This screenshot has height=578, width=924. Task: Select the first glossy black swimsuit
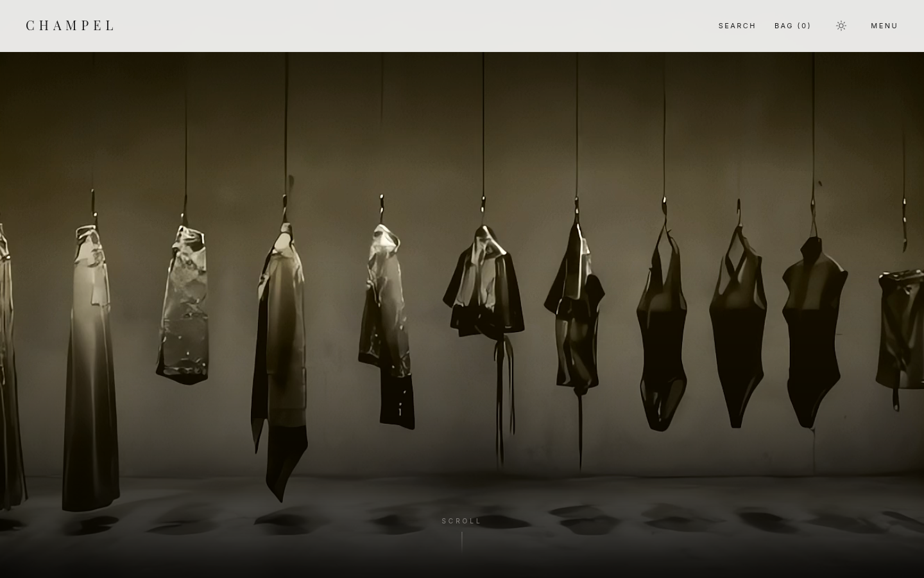point(662,331)
